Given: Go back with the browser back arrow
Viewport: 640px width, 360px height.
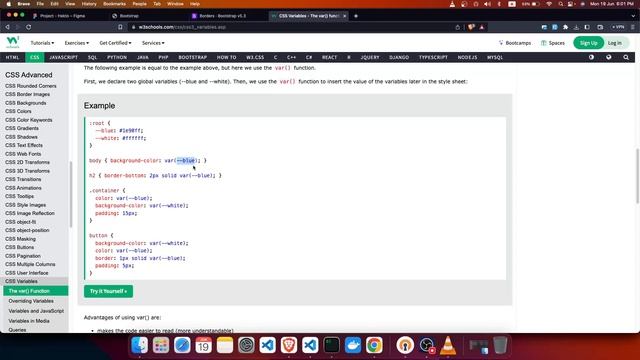Looking at the screenshot, I should tap(7, 27).
